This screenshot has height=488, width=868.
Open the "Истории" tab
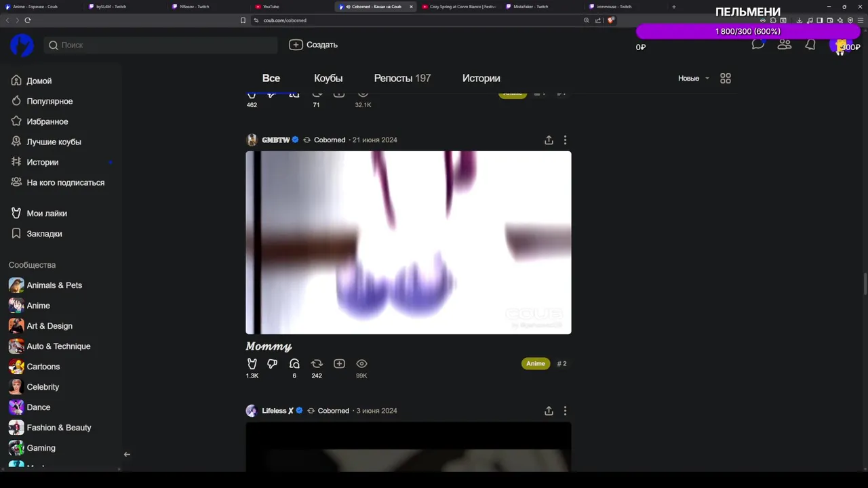(x=481, y=79)
